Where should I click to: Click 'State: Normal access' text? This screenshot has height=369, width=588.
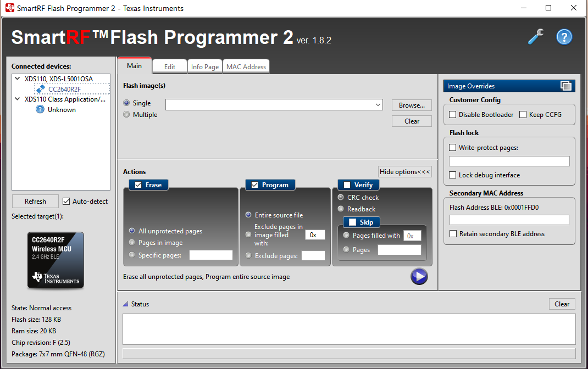click(x=41, y=308)
